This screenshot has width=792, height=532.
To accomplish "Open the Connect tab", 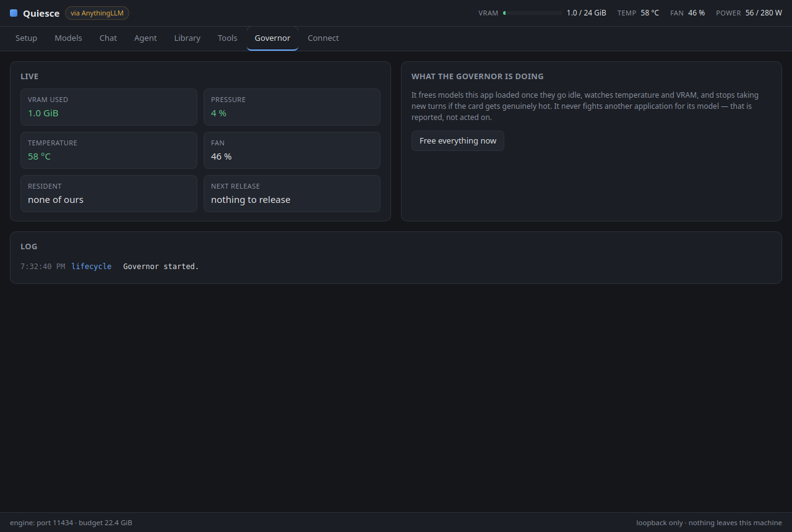I will (x=323, y=38).
